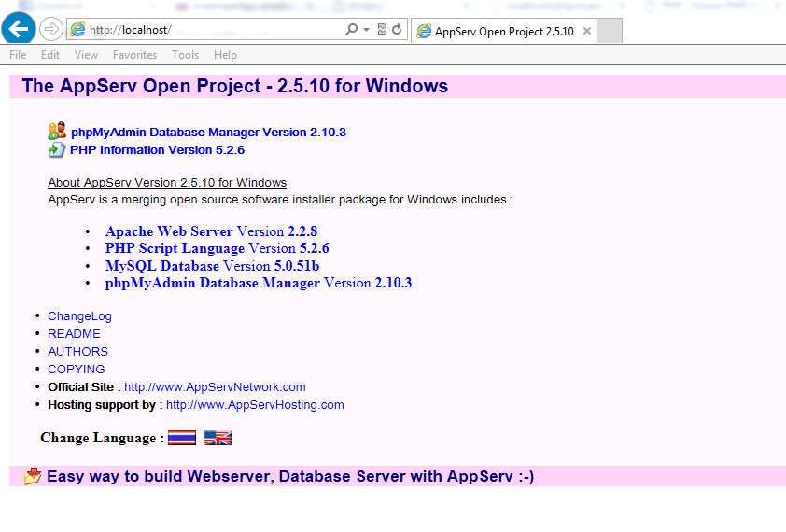The image size is (786, 532).
Task: Click the search magnifier icon in address bar
Action: 352,29
